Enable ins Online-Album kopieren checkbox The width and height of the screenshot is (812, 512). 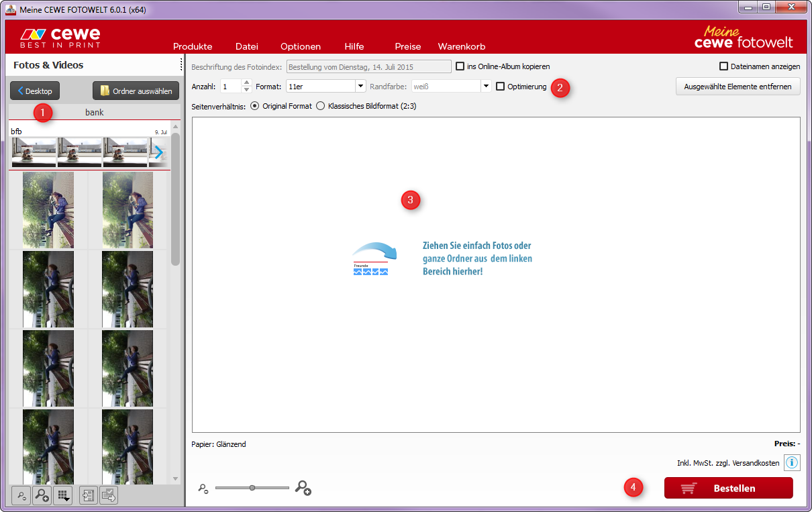coord(460,66)
